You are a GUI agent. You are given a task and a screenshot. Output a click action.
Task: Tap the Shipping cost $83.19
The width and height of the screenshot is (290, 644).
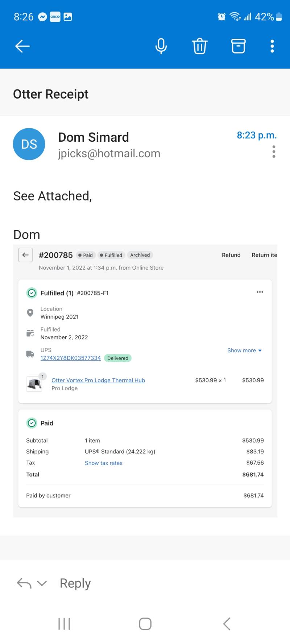tap(255, 452)
